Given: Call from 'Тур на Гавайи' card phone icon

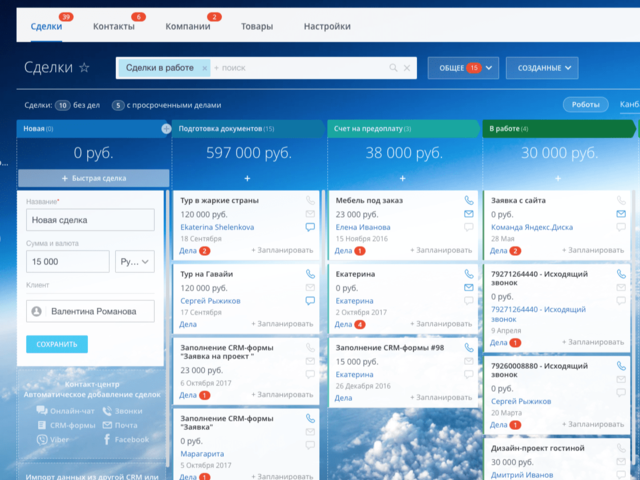Looking at the screenshot, I should 310,274.
